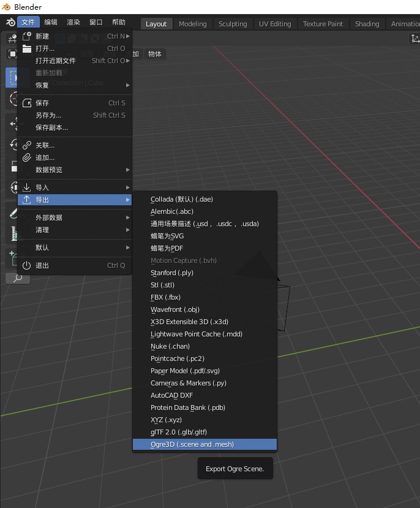Open the 帮助 (Help) menu

(x=119, y=22)
